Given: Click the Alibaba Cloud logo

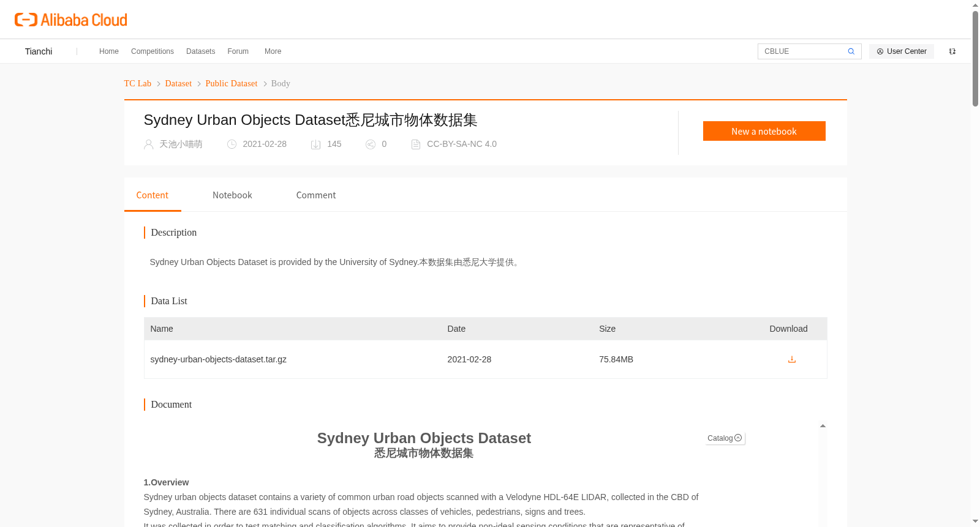Looking at the screenshot, I should (71, 20).
